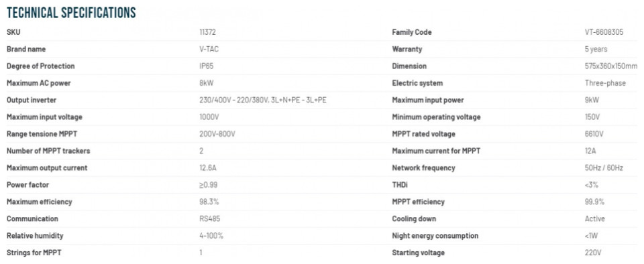Click the Maximum input power 9kW value
Image resolution: width=644 pixels, height=264 pixels.
592,100
